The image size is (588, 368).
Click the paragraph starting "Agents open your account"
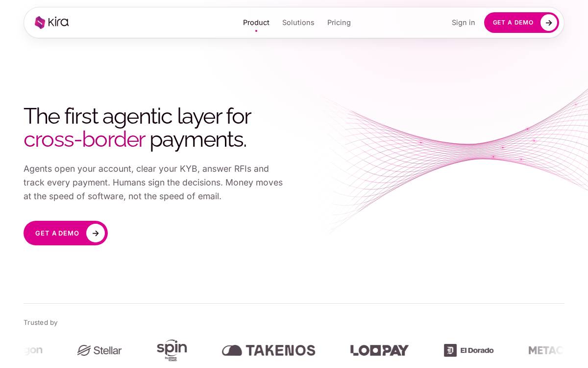tap(153, 183)
